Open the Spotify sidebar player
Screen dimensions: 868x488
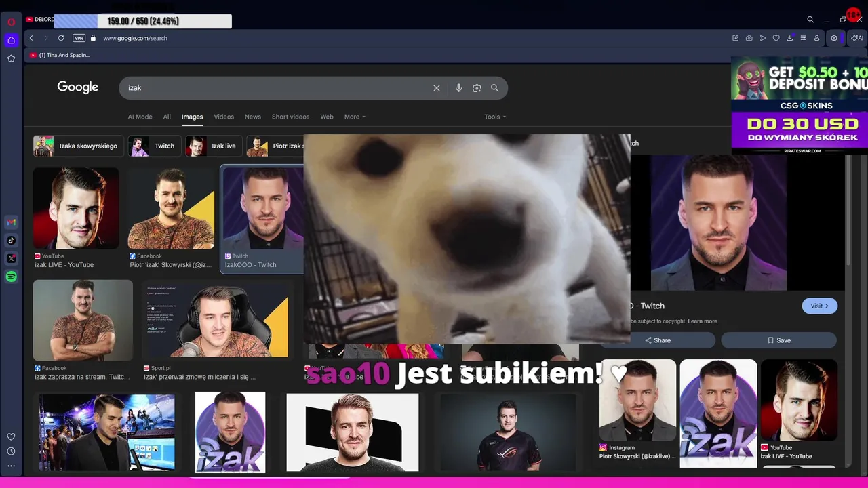point(11,277)
